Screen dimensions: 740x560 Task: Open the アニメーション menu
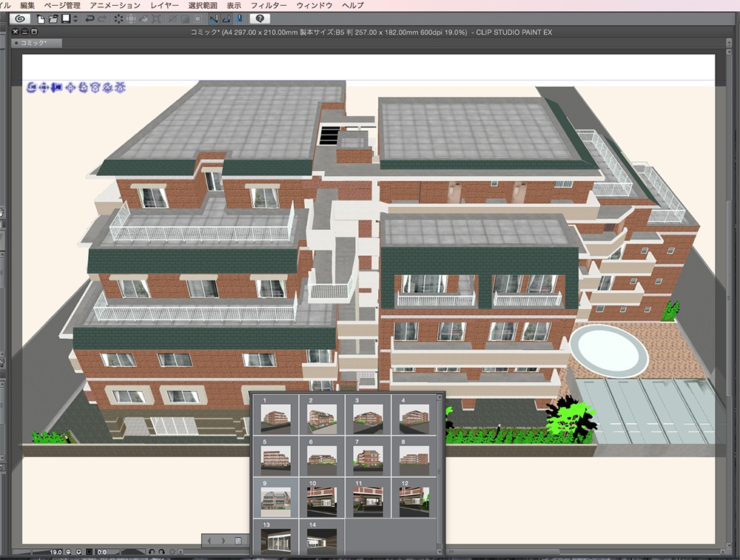(110, 4)
